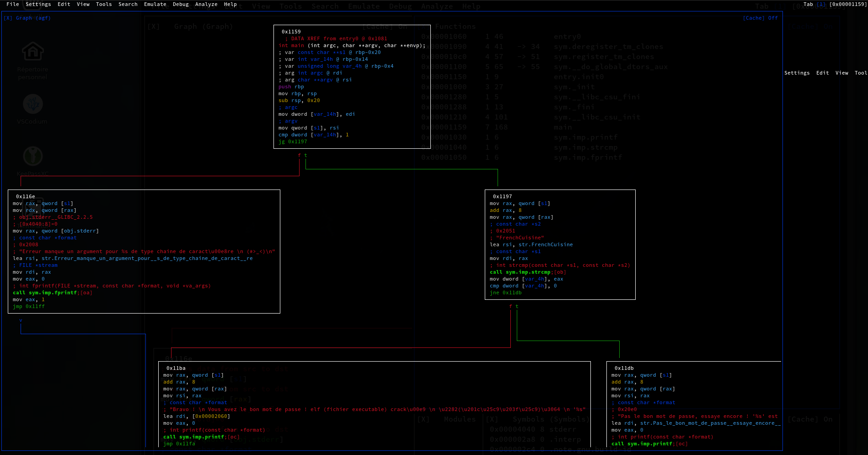Image resolution: width=868 pixels, height=455 pixels.
Task: Click the [0x00001159] address in top bar
Action: click(x=848, y=4)
